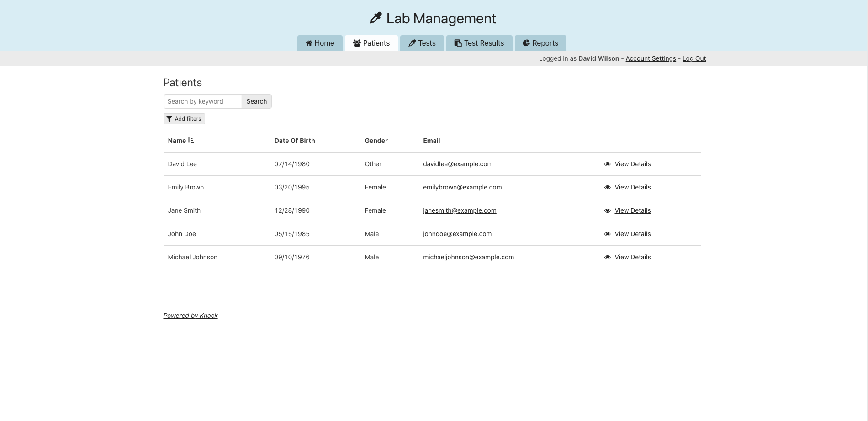Open Account Settings link
This screenshot has height=421, width=868.
[651, 58]
